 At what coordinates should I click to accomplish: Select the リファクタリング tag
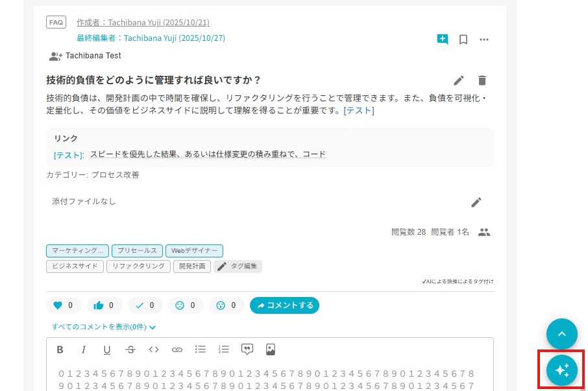pyautogui.click(x=138, y=267)
